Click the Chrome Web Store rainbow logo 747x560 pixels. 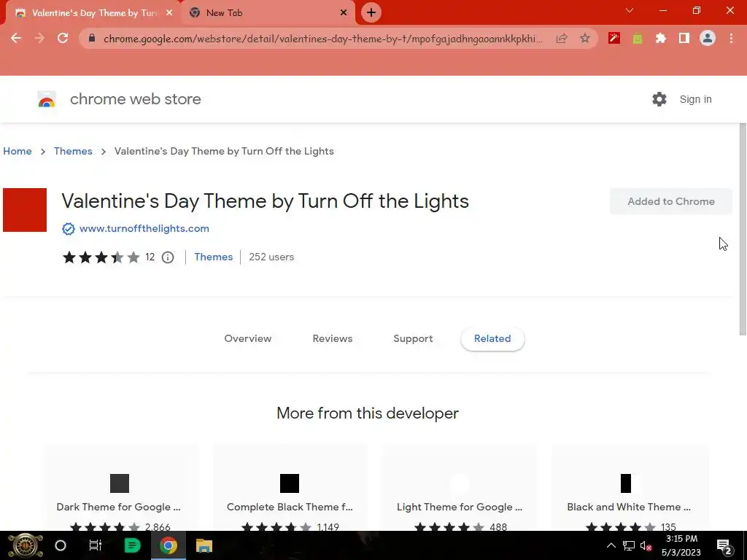coord(47,99)
